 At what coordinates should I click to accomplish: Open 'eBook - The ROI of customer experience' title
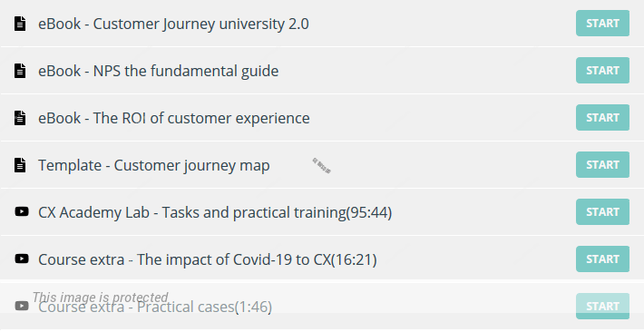[x=174, y=118]
